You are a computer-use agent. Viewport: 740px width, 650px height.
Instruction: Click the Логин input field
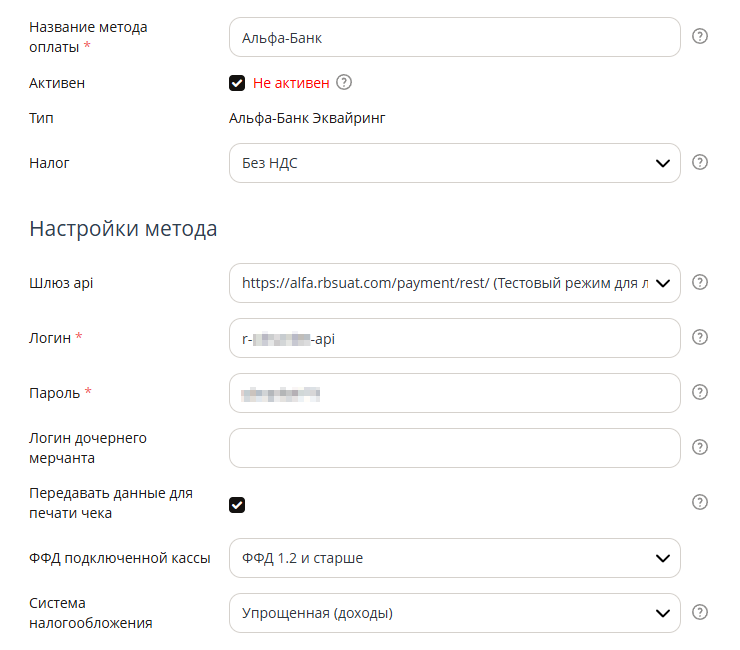454,338
